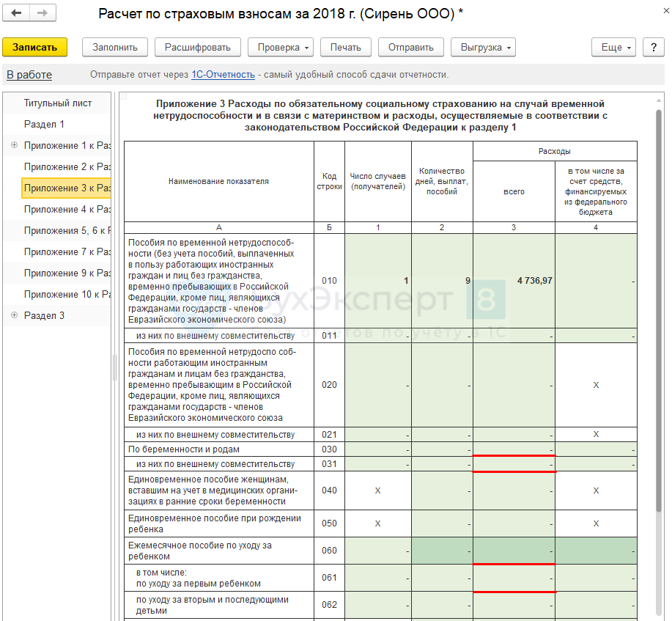Open the Проверка dropdown menu

coord(284,47)
